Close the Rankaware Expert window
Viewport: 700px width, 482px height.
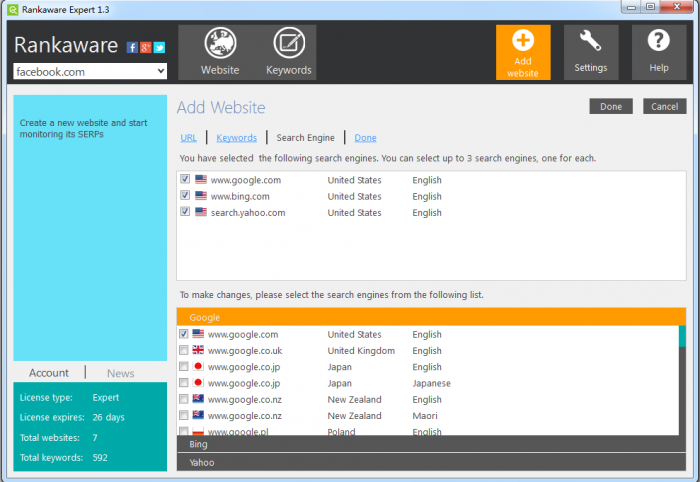tap(677, 7)
